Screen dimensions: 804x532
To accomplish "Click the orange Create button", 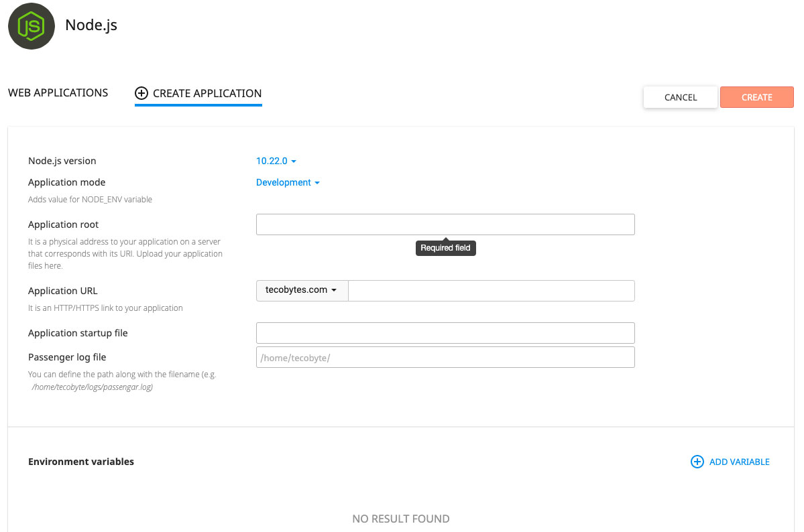I will [x=757, y=97].
